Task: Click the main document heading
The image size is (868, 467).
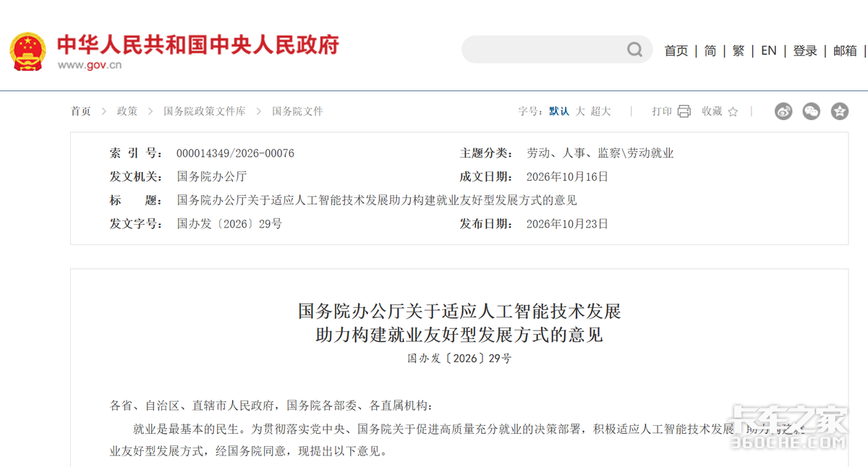Action: click(459, 323)
